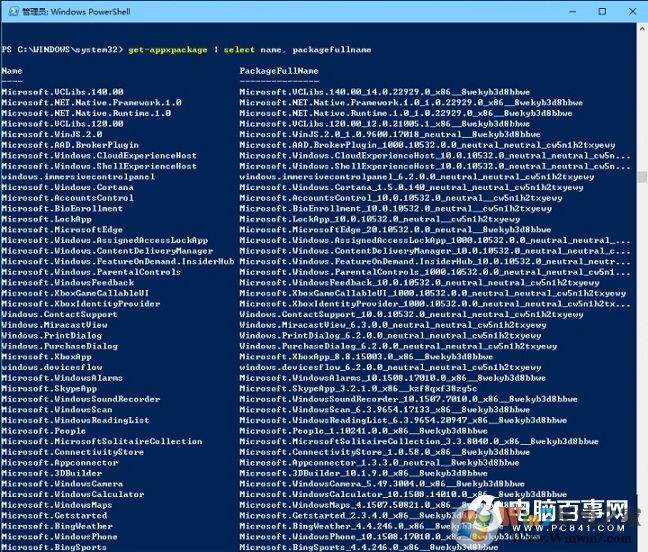The image size is (648, 552).
Task: Click Microsoft.WindowsCalculator name entry
Action: pos(73,494)
